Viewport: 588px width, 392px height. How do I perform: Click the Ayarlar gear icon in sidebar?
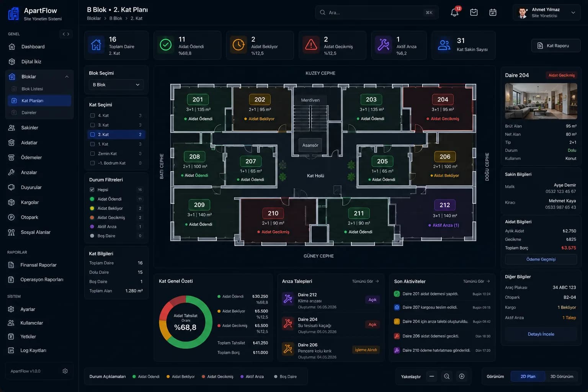coord(11,309)
